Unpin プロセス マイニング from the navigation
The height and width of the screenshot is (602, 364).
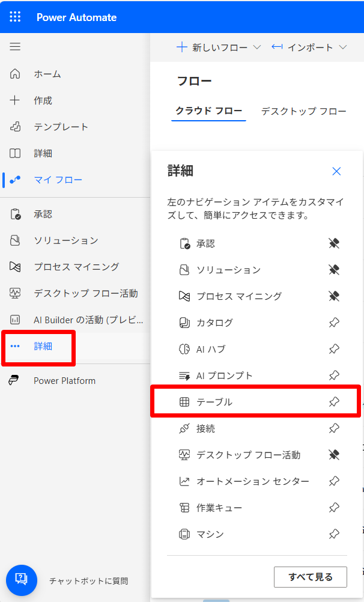334,296
